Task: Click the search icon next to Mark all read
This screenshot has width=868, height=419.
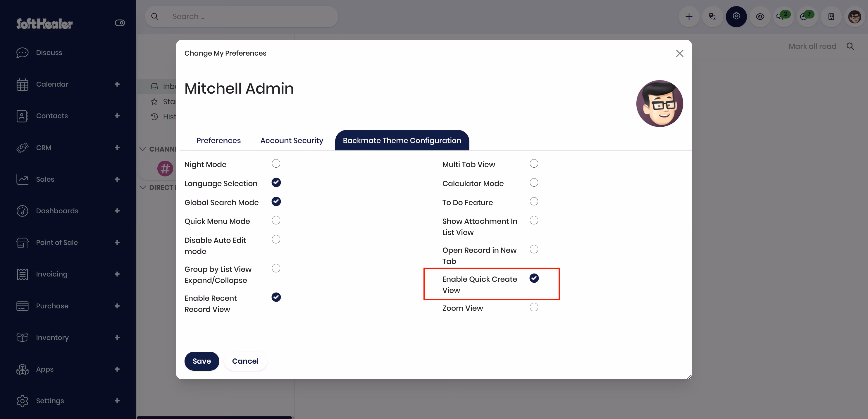Action: coord(850,46)
